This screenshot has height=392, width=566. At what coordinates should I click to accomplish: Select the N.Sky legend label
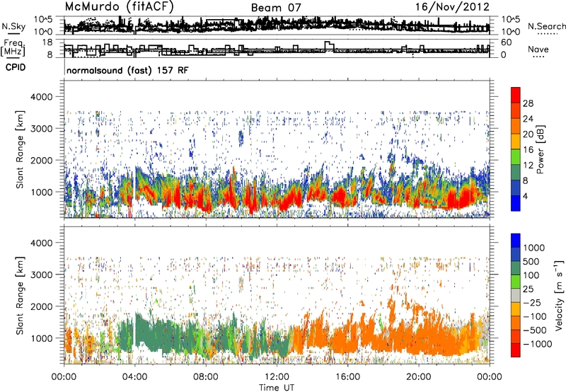pos(13,26)
